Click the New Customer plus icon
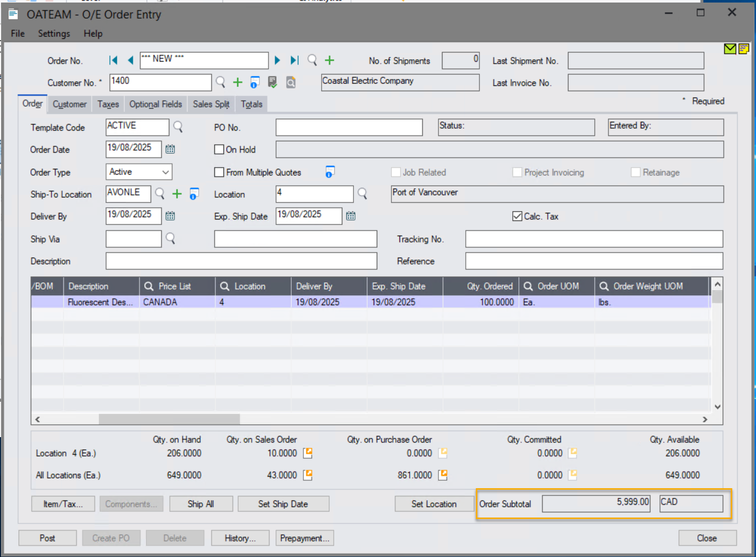Viewport: 756px width, 557px height. click(x=237, y=82)
